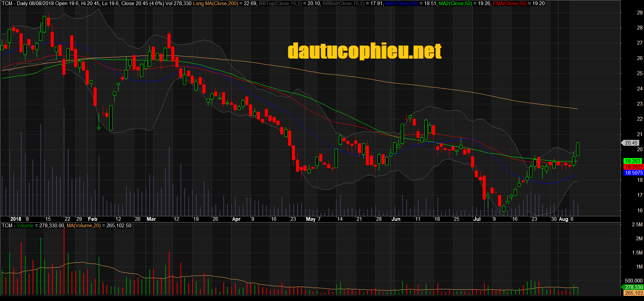Viewport: 644px width, 301px height.
Task: Click the TCM - Volume = 278,330.00 label
Action: 33,226
